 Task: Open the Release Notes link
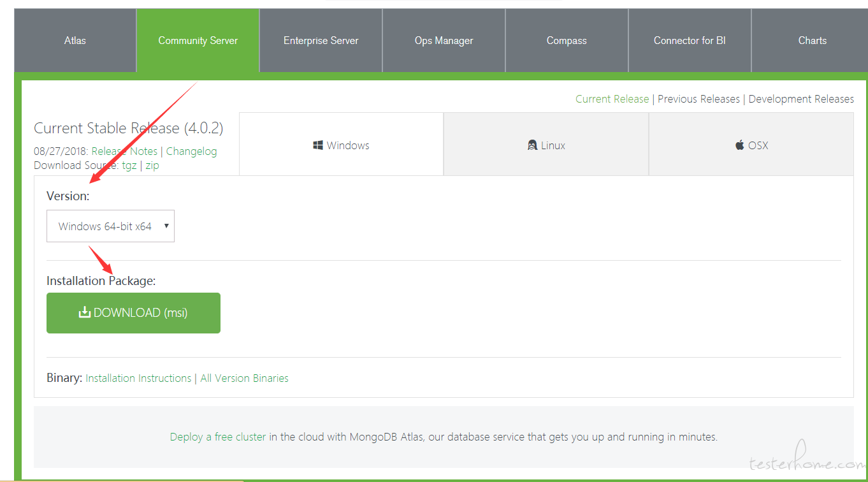pos(124,151)
